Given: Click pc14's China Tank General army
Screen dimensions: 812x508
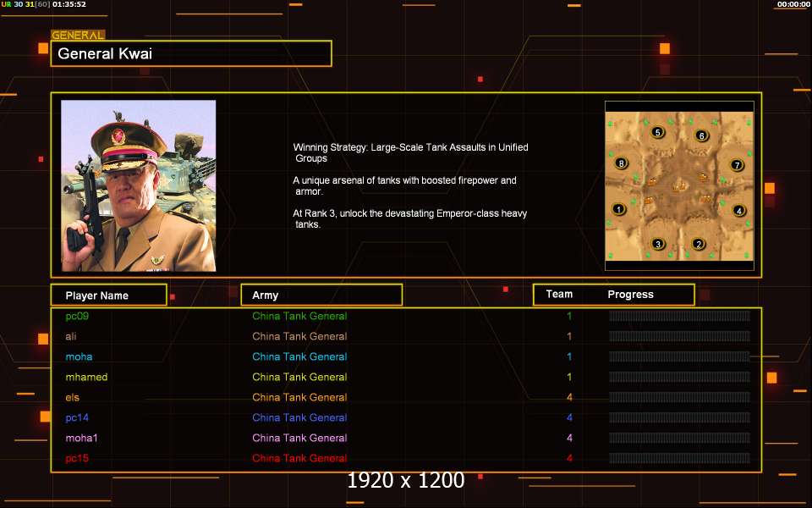Looking at the screenshot, I should 299,417.
